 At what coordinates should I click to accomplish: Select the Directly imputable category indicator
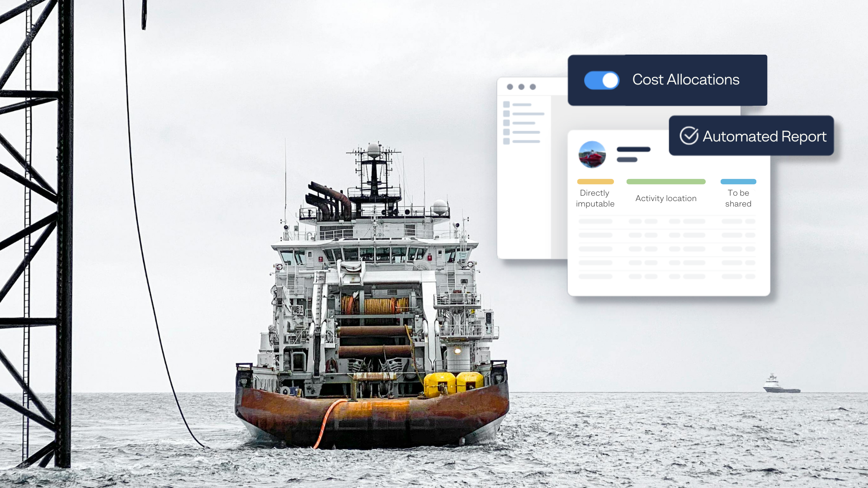pyautogui.click(x=595, y=182)
